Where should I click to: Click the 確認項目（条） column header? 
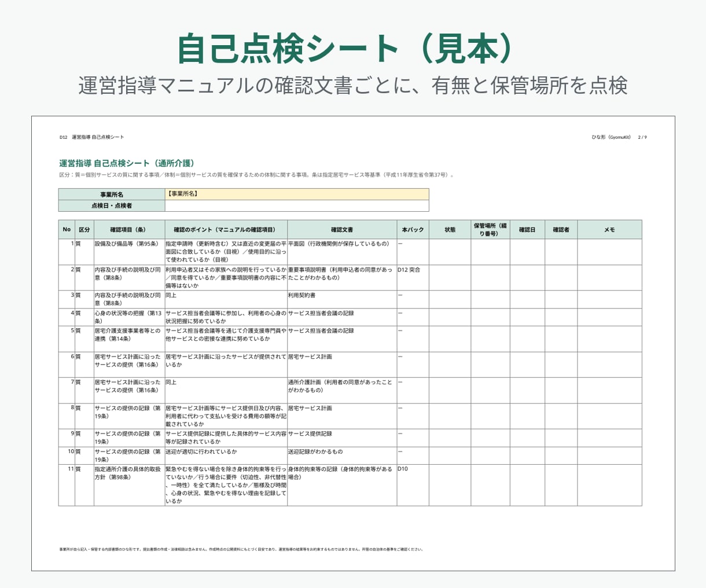tap(129, 229)
